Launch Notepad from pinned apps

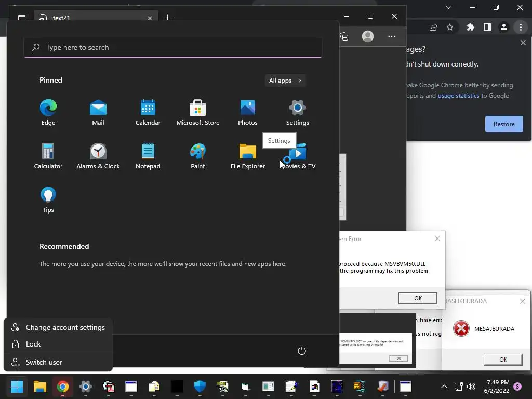click(x=148, y=156)
